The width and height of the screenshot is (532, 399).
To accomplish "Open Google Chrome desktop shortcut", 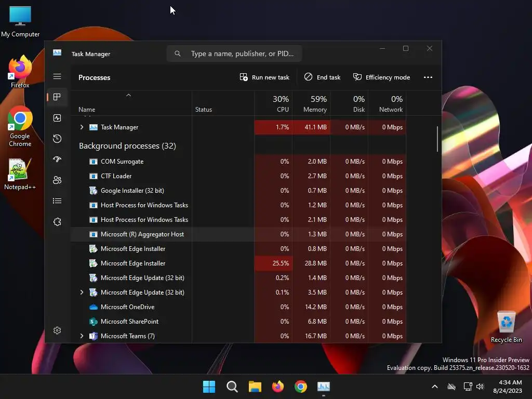I will (x=20, y=126).
